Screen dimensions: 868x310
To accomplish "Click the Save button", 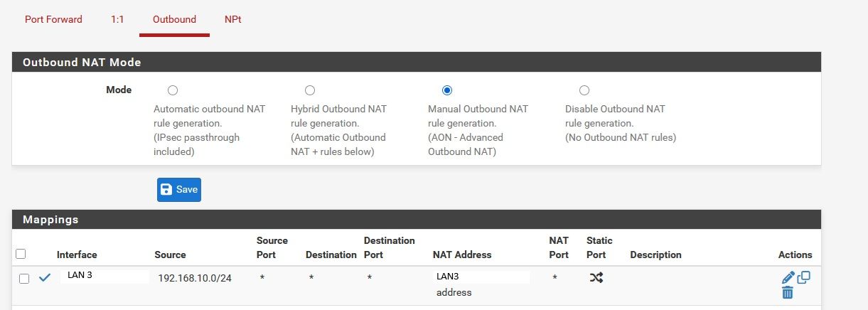I will (x=179, y=190).
